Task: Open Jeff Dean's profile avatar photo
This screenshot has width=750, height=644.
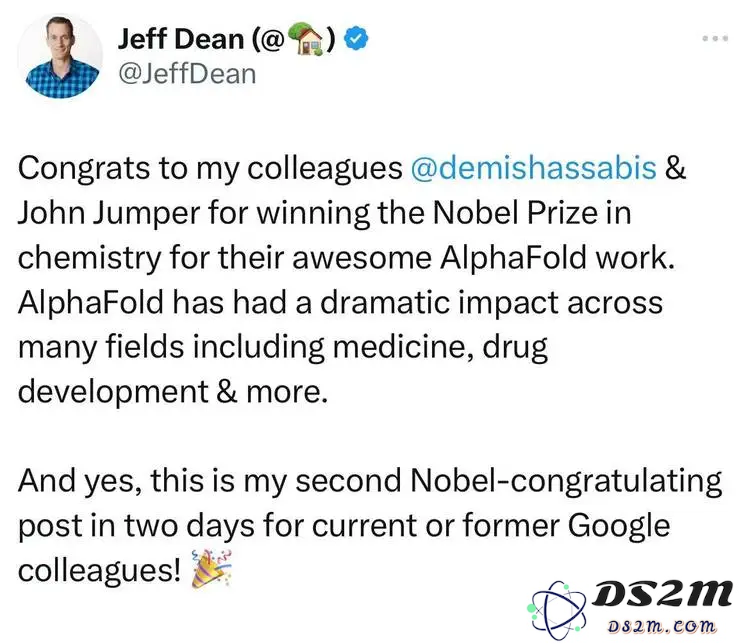Action: click(60, 56)
